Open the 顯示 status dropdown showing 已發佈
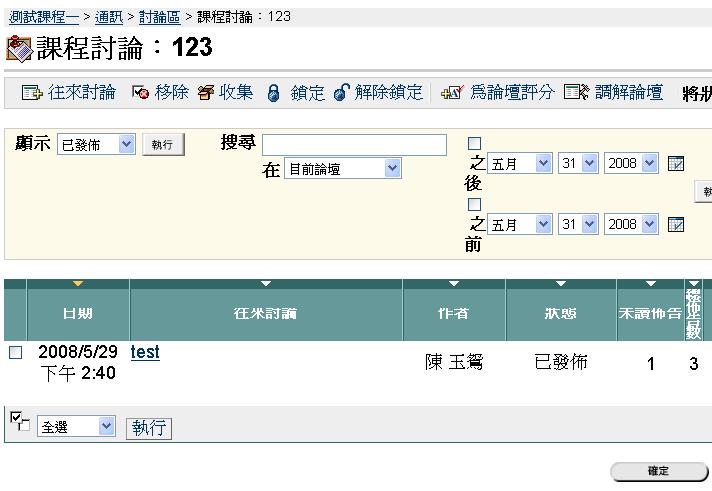Image resolution: width=712 pixels, height=491 pixels. [96, 145]
